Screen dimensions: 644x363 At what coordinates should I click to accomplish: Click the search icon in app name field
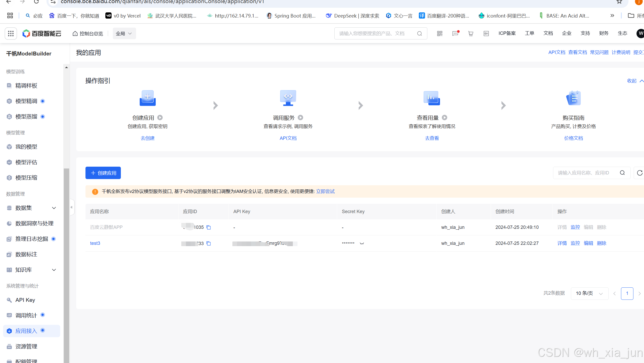622,173
